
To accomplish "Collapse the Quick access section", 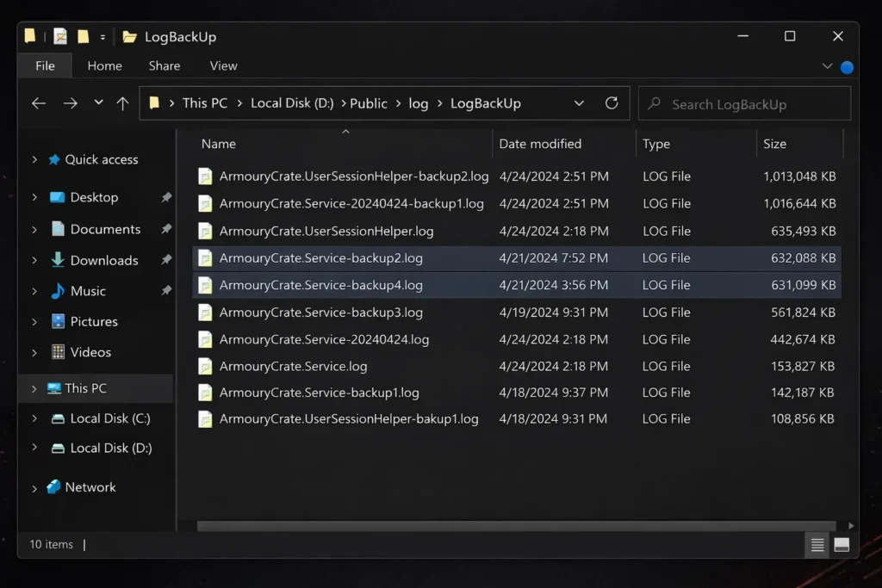I will tap(34, 159).
